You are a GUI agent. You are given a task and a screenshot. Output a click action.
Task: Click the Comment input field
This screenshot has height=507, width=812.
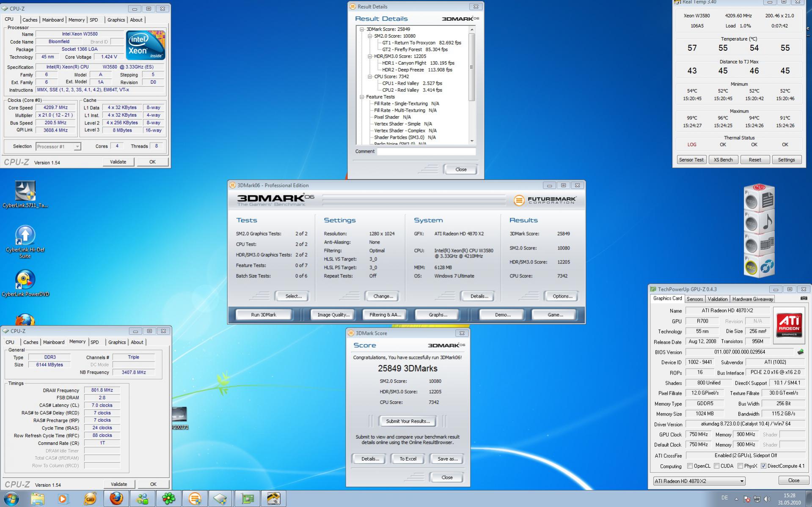(426, 151)
